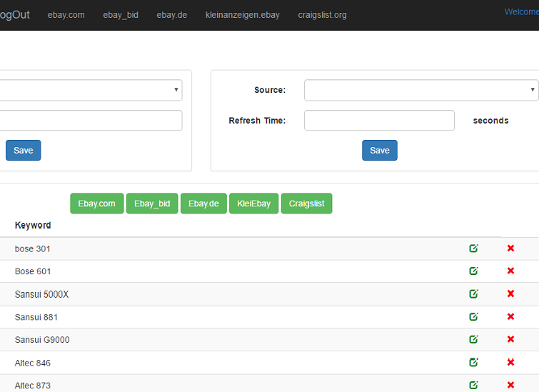The image size is (539, 392).
Task: Open ebay_bid in the top navbar
Action: (121, 15)
